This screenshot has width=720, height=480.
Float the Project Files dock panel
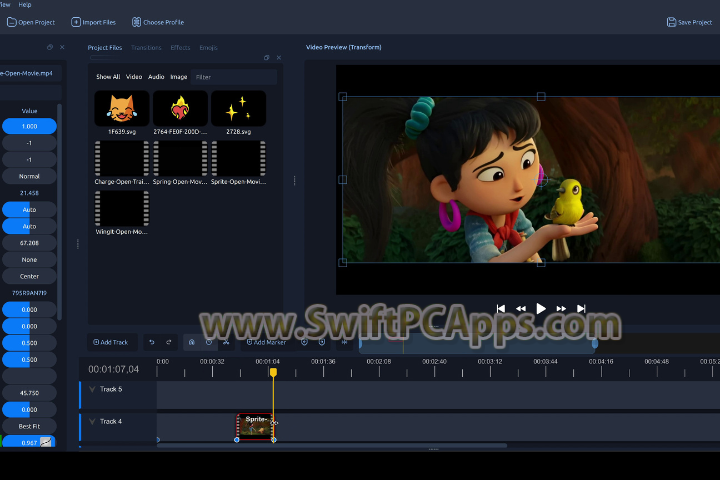[x=266, y=58]
